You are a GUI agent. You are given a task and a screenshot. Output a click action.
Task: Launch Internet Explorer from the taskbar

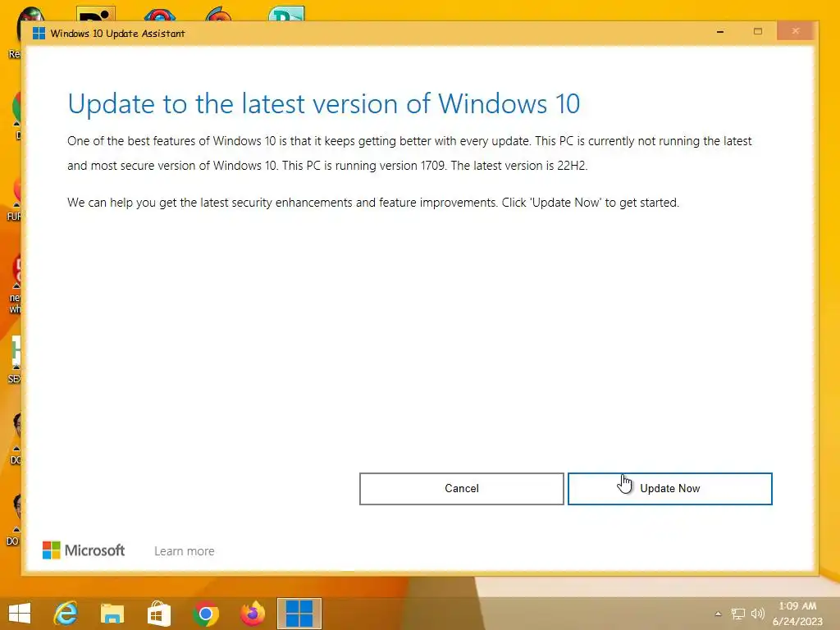66,614
